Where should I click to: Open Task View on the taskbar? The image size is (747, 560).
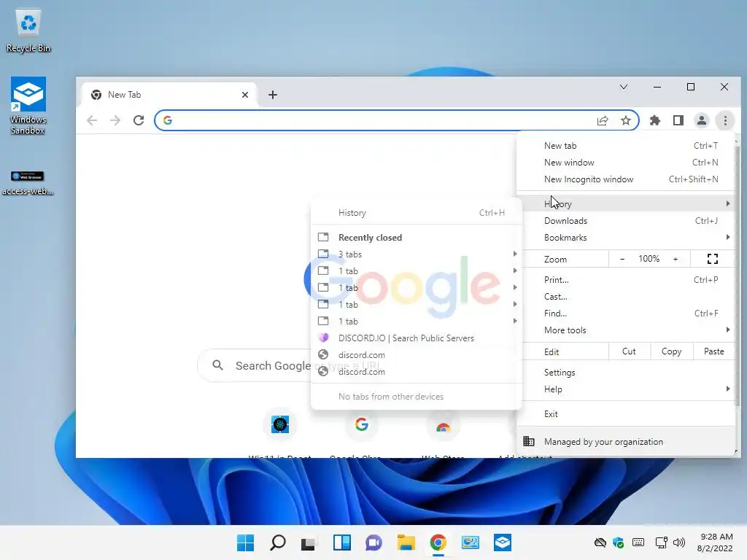click(x=309, y=542)
